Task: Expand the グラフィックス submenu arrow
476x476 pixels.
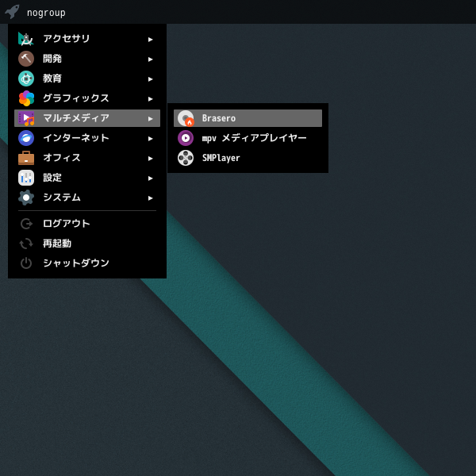Action: (150, 99)
